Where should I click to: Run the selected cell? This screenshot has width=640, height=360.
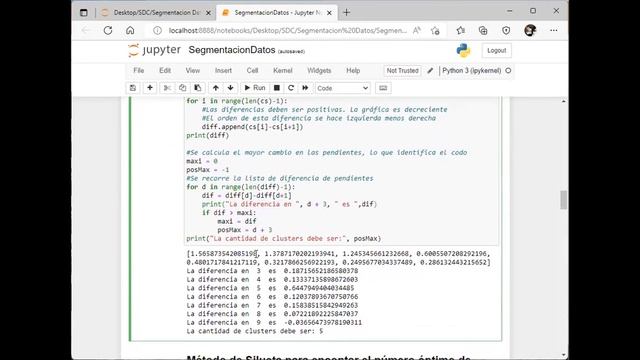tap(255, 88)
